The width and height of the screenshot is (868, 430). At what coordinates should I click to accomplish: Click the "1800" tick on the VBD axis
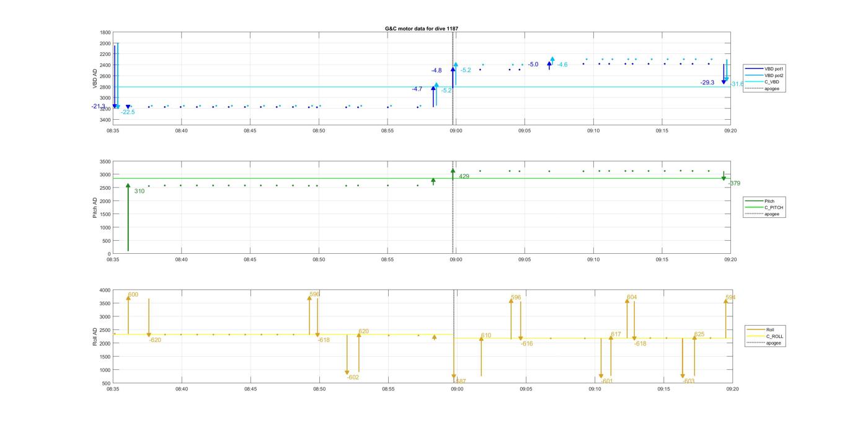pos(105,32)
